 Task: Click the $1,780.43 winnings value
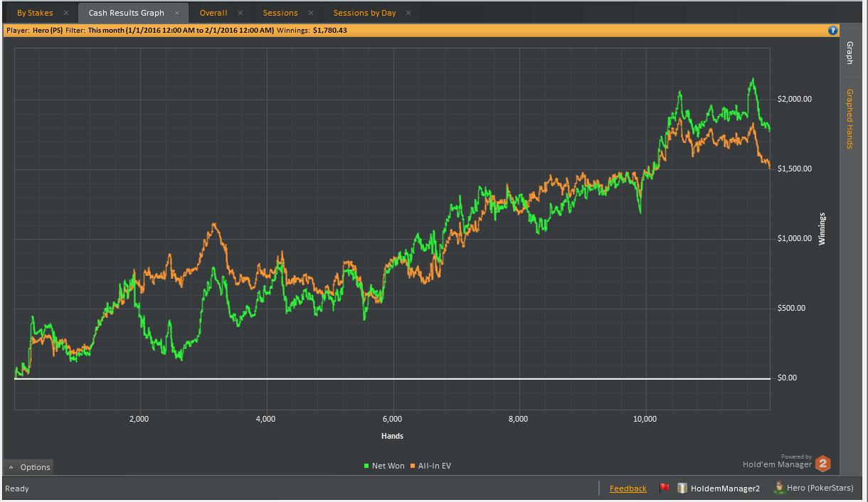(330, 31)
